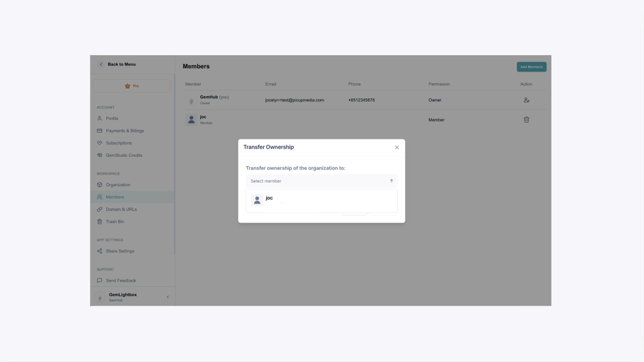
Task: Collapse dropdown using the arrow indicator
Action: (x=391, y=181)
